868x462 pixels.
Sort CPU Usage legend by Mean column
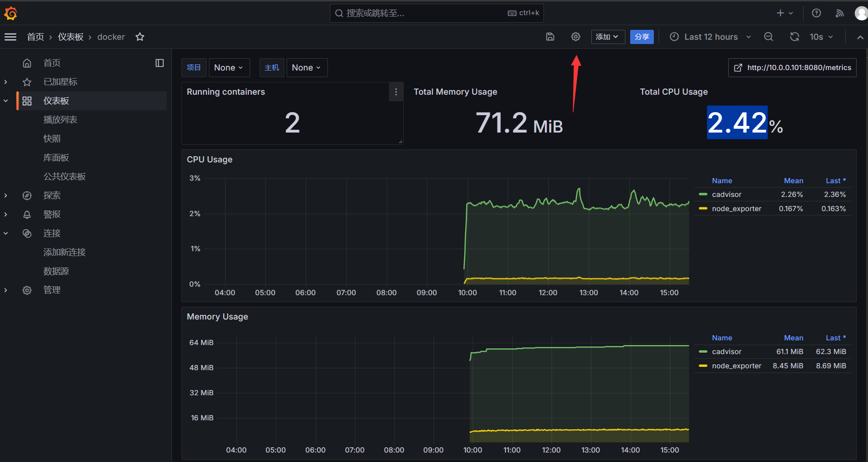(794, 181)
